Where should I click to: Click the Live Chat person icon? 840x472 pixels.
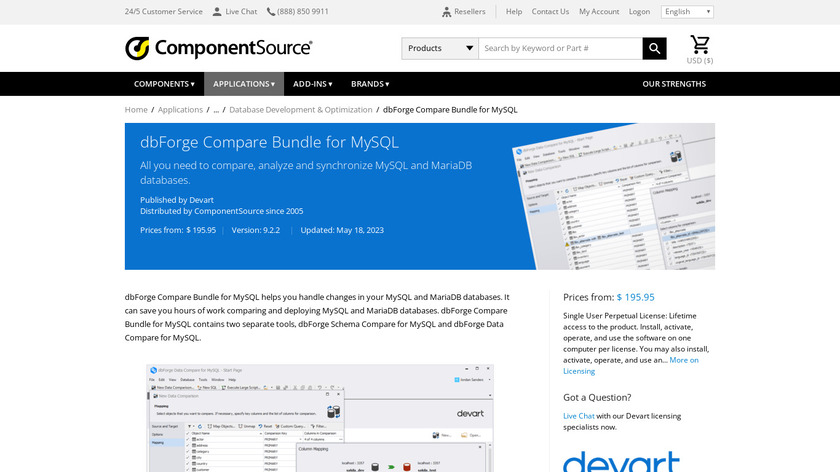tap(217, 12)
